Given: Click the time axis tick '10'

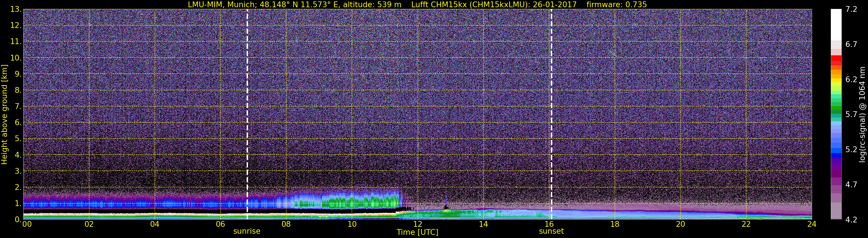Looking at the screenshot, I should tap(352, 224).
